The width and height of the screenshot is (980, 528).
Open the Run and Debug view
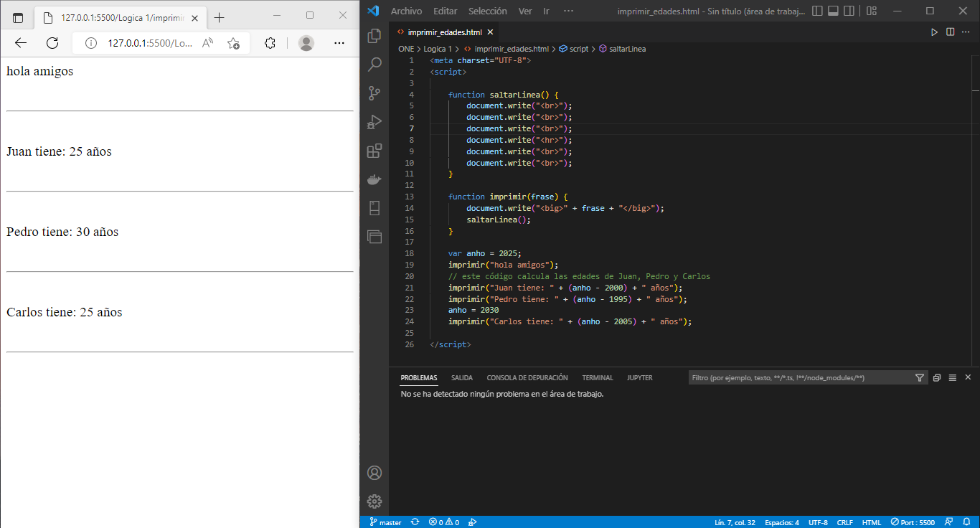(x=374, y=122)
